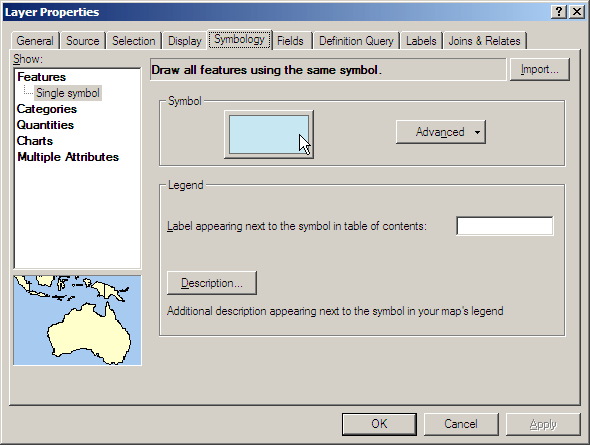This screenshot has height=445, width=590.
Task: Expand the Categories option
Action: (x=47, y=109)
